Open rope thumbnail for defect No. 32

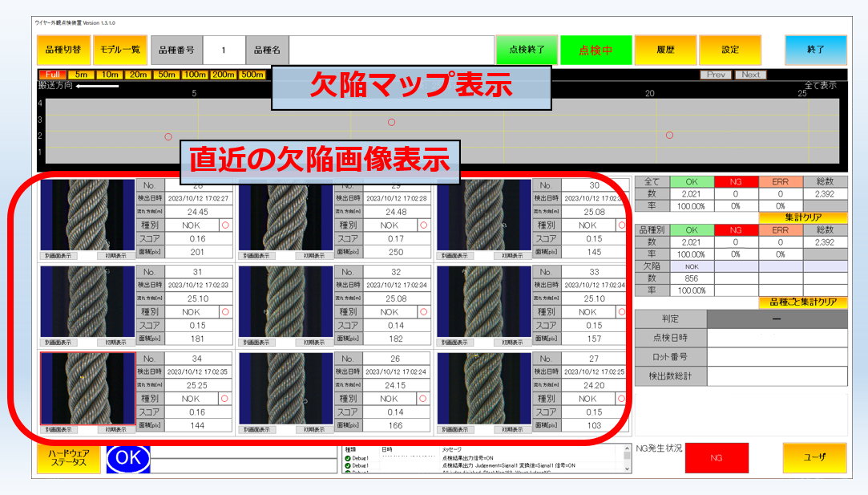(285, 301)
